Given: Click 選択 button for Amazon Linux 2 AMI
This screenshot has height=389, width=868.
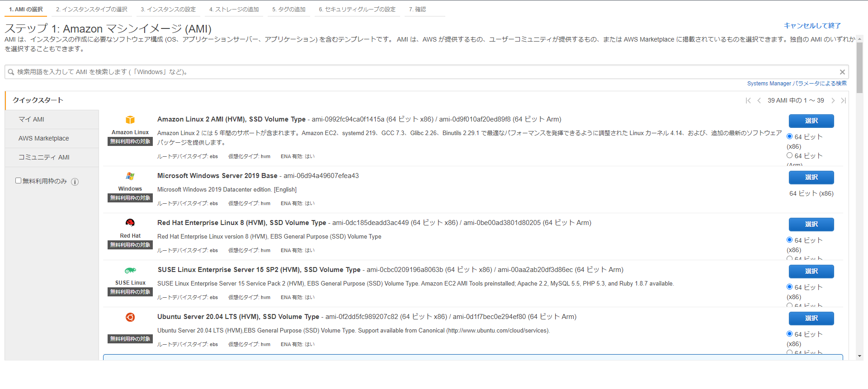Looking at the screenshot, I should pyautogui.click(x=811, y=121).
